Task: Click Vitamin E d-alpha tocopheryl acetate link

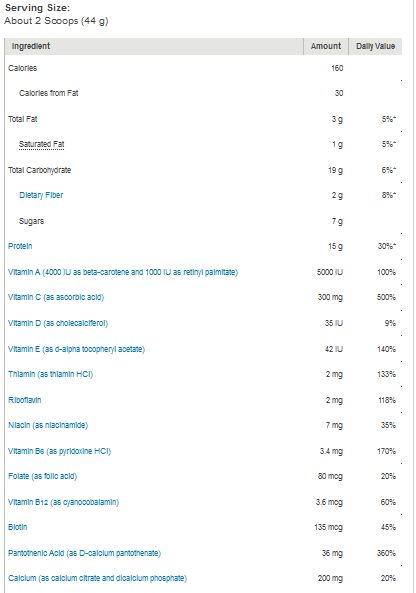Action: (x=76, y=349)
